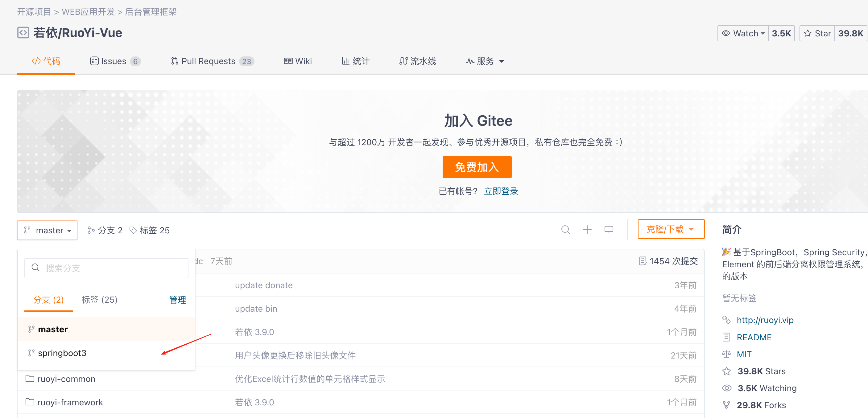Screen dimensions: 868x418
Task: Click the commit history icon near 1454 次提交
Action: [x=643, y=261]
